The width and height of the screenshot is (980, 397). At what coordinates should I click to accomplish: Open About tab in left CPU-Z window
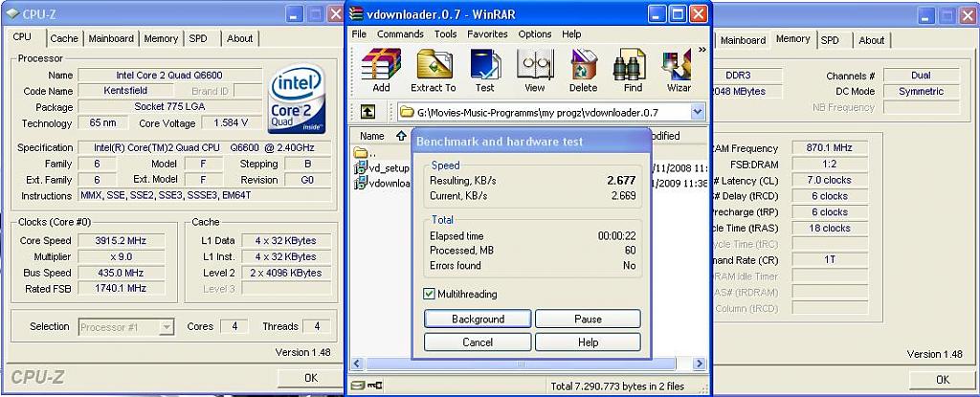coord(240,38)
